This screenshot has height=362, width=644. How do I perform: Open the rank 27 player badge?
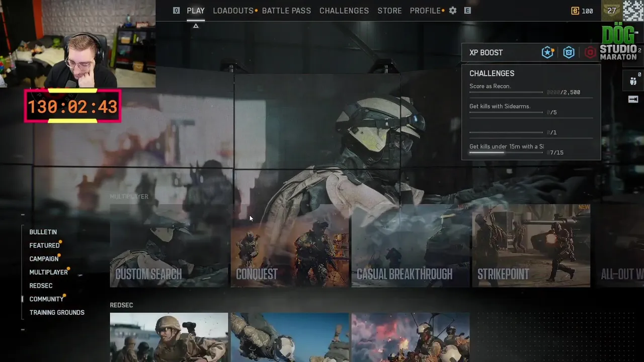tap(612, 11)
